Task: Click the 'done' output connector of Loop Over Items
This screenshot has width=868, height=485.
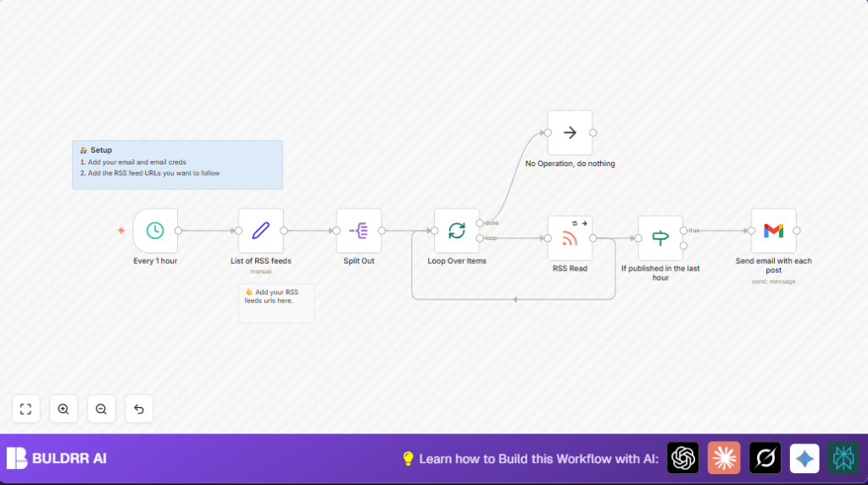Action: pyautogui.click(x=480, y=222)
